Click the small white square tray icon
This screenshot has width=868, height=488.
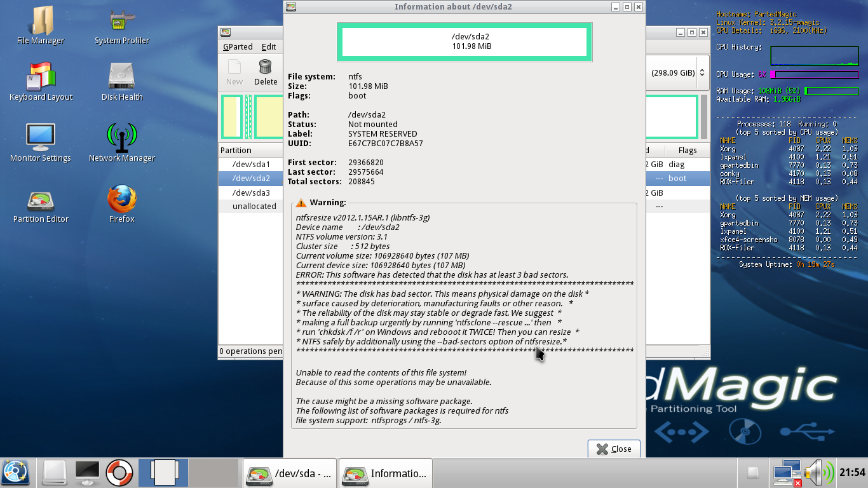[x=752, y=473]
